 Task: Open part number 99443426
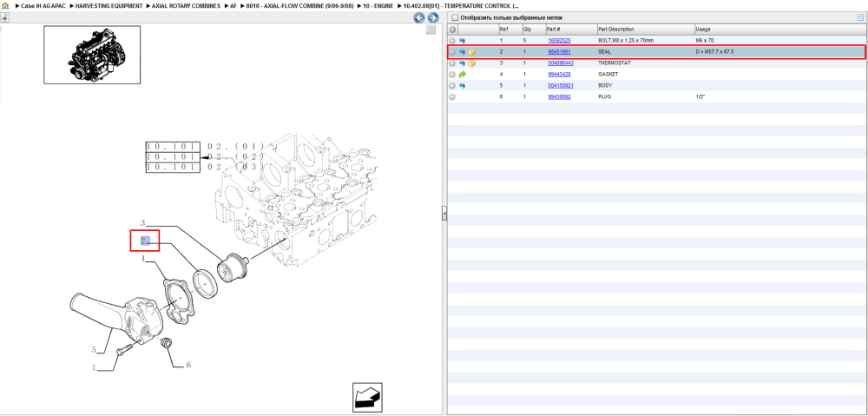click(x=559, y=74)
